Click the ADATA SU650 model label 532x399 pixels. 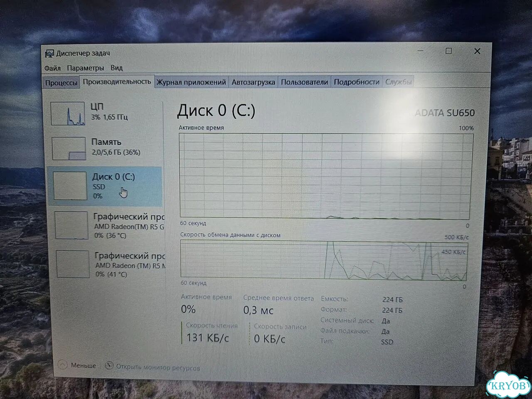pos(444,113)
